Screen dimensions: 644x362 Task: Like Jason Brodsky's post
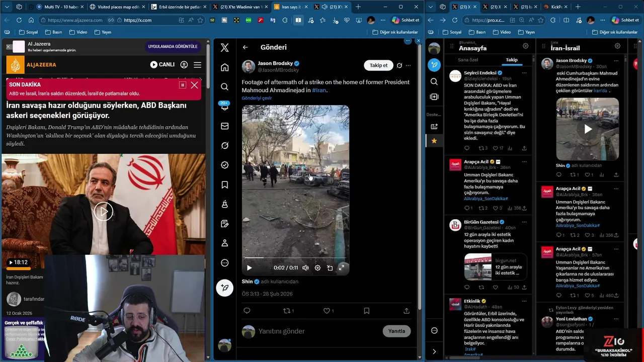(x=328, y=311)
